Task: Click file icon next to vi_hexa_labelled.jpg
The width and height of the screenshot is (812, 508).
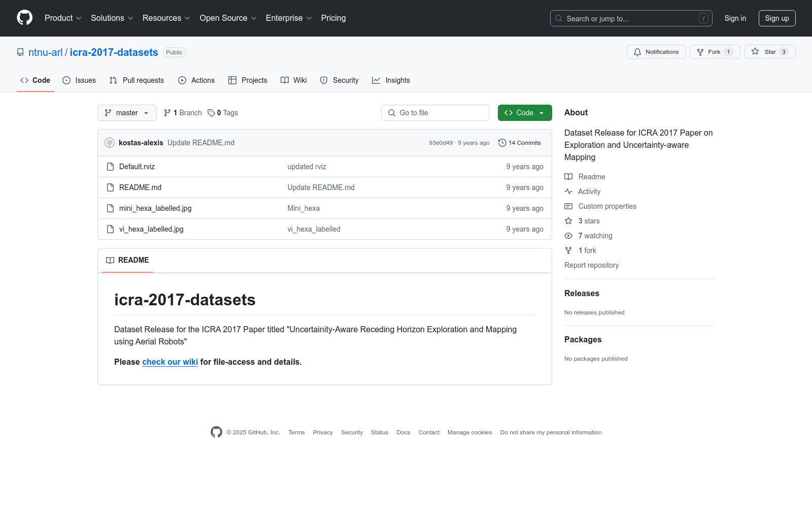Action: [x=111, y=229]
